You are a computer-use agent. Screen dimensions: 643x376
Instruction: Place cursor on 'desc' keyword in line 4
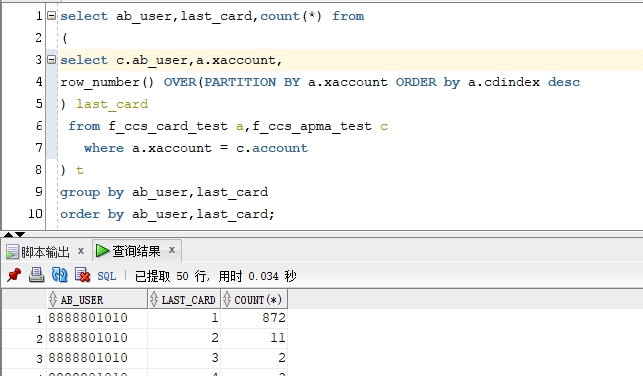pyautogui.click(x=564, y=82)
